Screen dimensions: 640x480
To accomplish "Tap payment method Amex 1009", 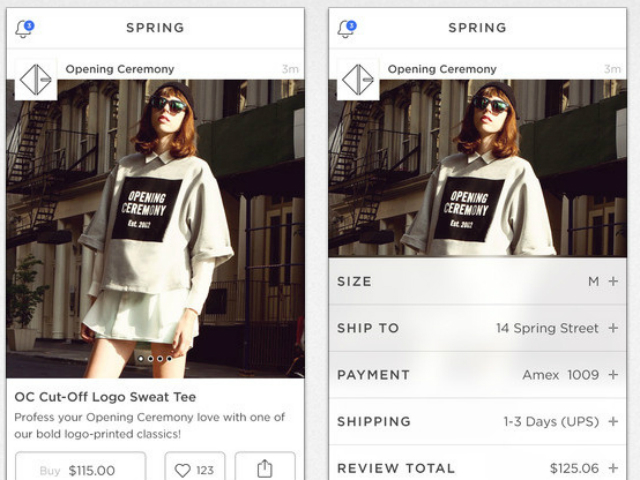I will tap(560, 375).
